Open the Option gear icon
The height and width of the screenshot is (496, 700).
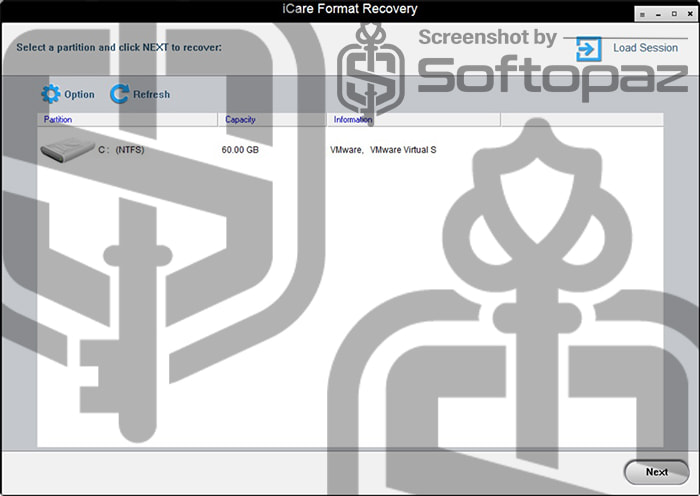coord(50,94)
